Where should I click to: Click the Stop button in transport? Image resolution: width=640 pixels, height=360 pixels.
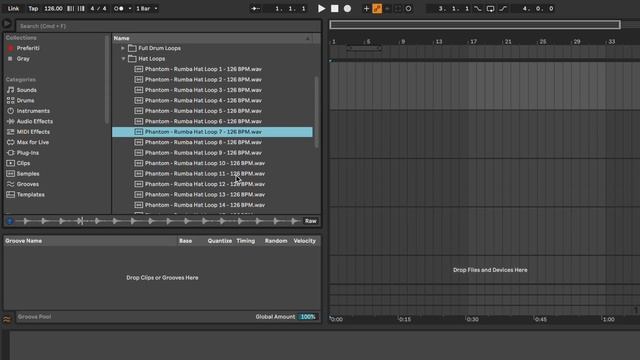335,9
